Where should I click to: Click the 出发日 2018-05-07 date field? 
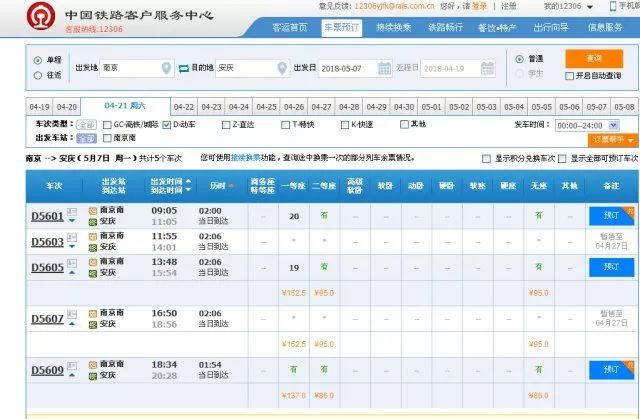click(355, 68)
